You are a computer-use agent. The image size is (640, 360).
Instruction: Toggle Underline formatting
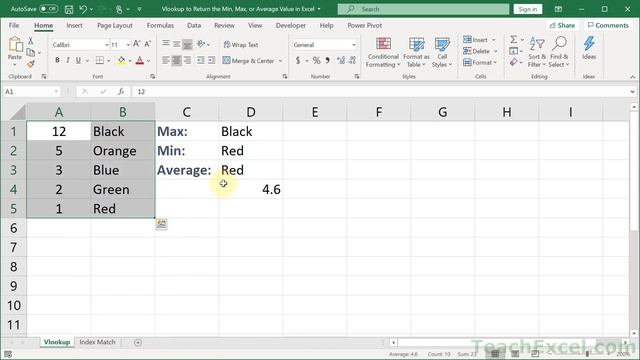(78, 60)
